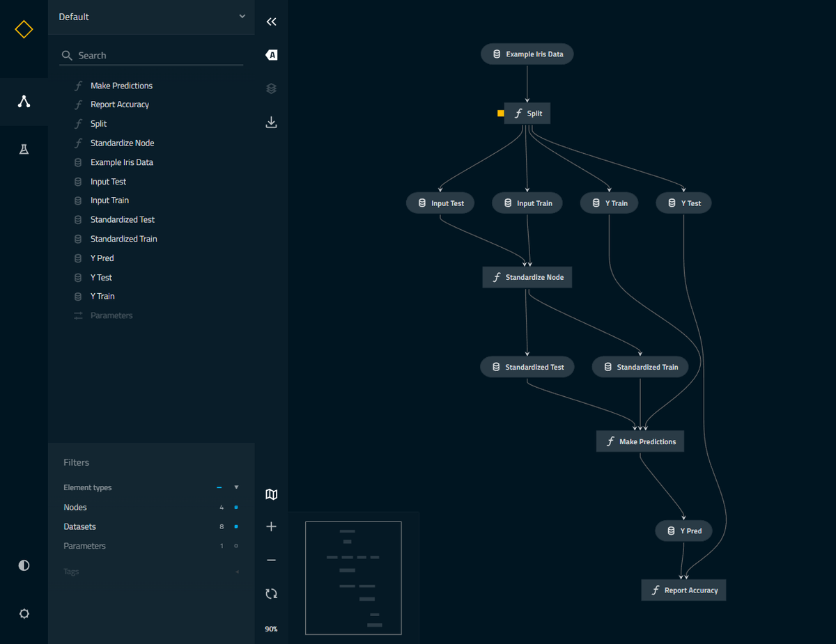Toggle layers icon
Image resolution: width=836 pixels, height=644 pixels.
coord(272,88)
